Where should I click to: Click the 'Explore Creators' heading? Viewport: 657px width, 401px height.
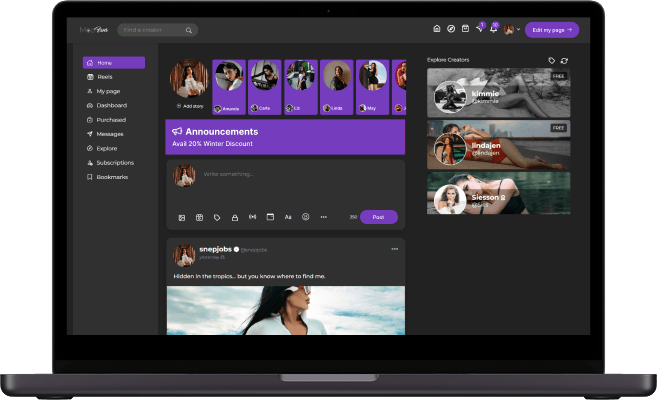[x=448, y=60]
